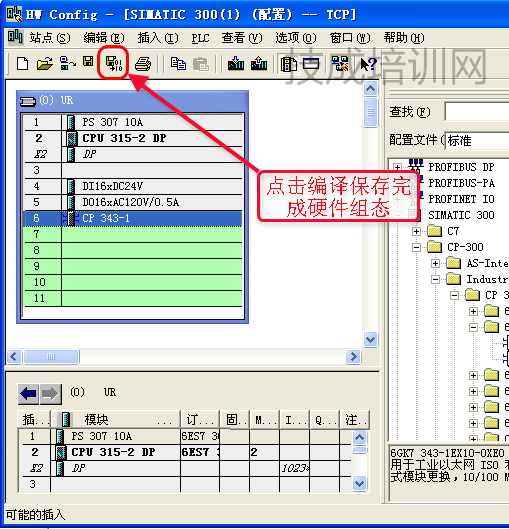
Task: Click the 查找(F) search input field
Action: [x=477, y=112]
